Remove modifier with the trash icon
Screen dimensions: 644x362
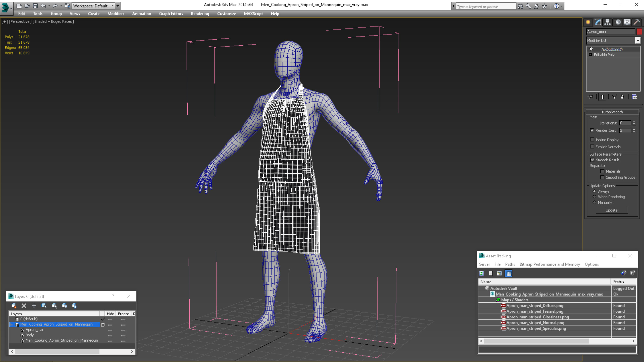click(x=622, y=97)
